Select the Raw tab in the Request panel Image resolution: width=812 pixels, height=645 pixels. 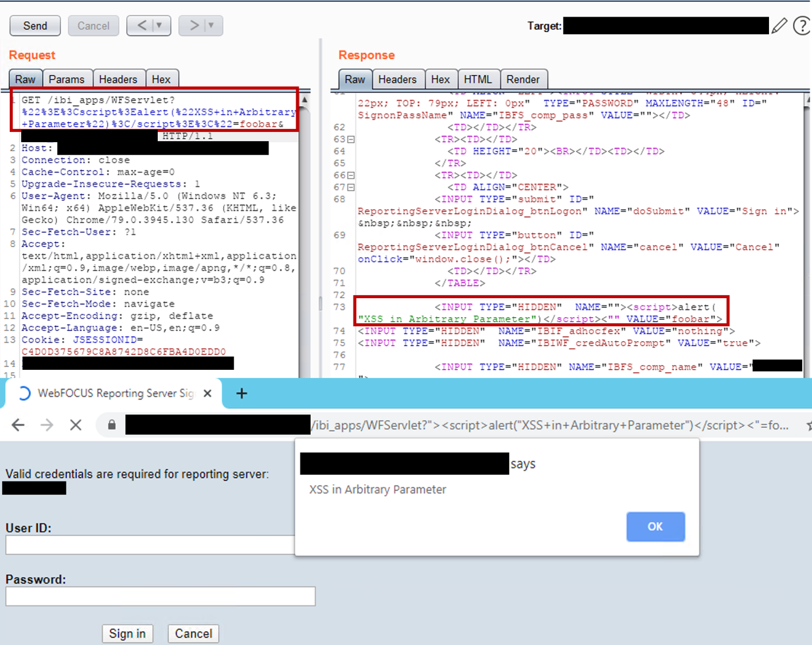point(25,79)
